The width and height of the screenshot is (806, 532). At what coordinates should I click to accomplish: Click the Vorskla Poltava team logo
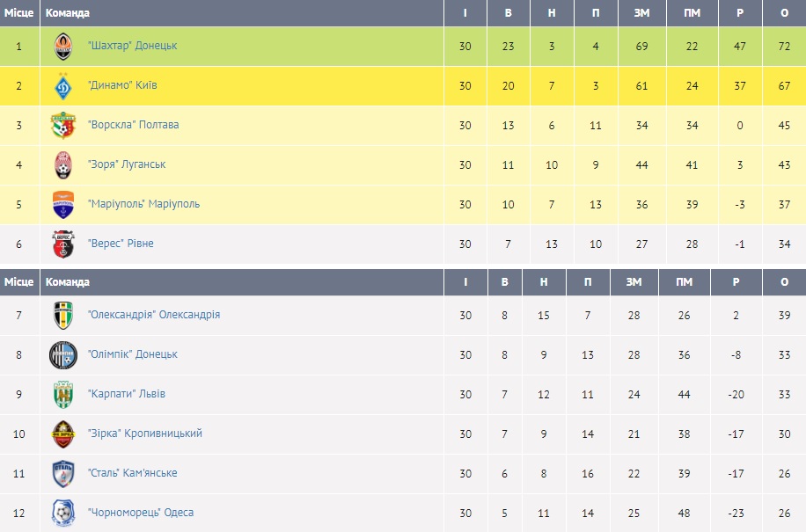pyautogui.click(x=63, y=125)
